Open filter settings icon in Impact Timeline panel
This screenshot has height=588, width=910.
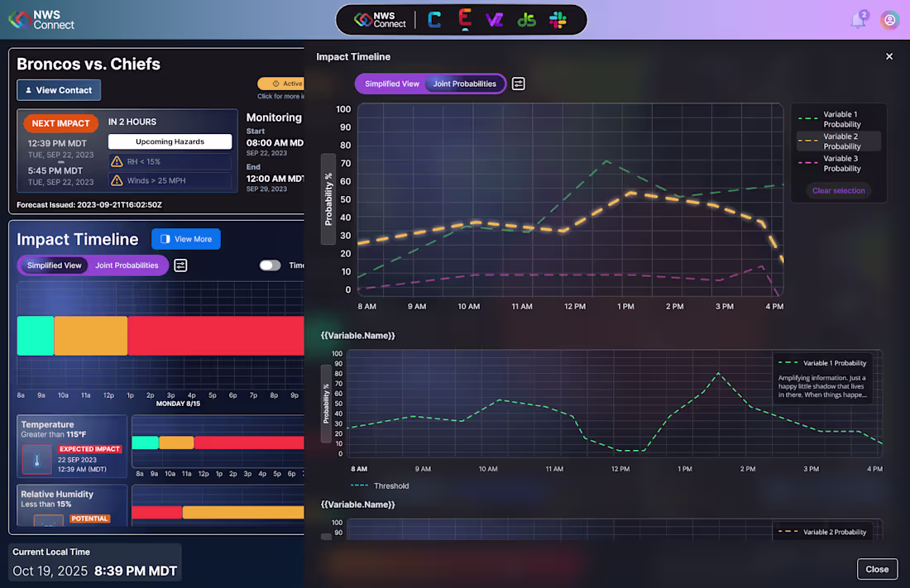pyautogui.click(x=518, y=84)
